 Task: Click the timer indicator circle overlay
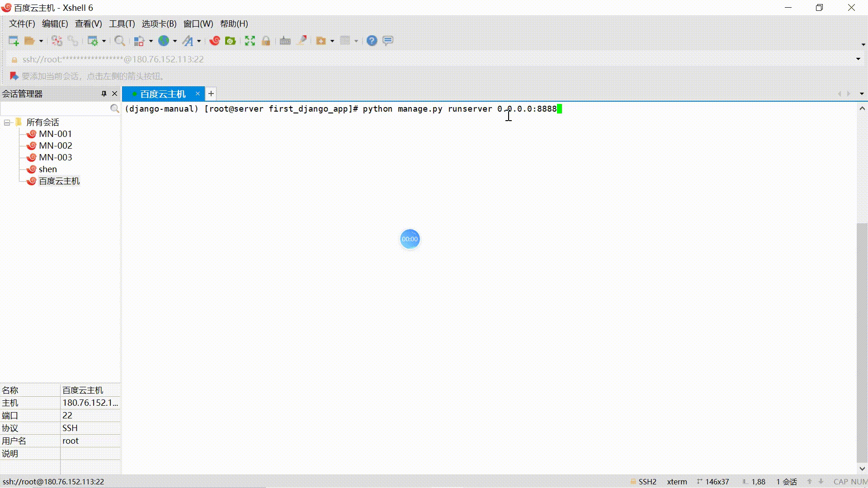point(410,238)
